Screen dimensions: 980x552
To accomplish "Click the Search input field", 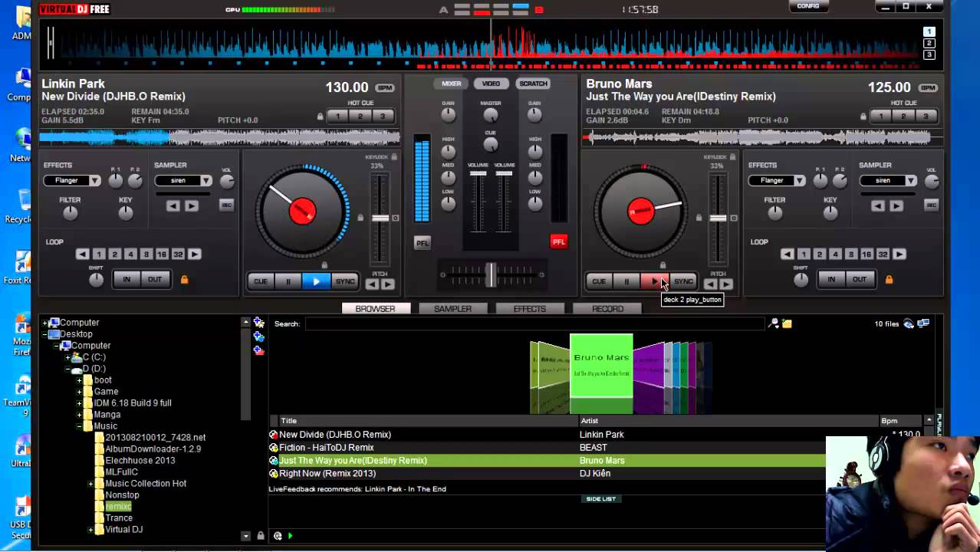I will [x=534, y=324].
